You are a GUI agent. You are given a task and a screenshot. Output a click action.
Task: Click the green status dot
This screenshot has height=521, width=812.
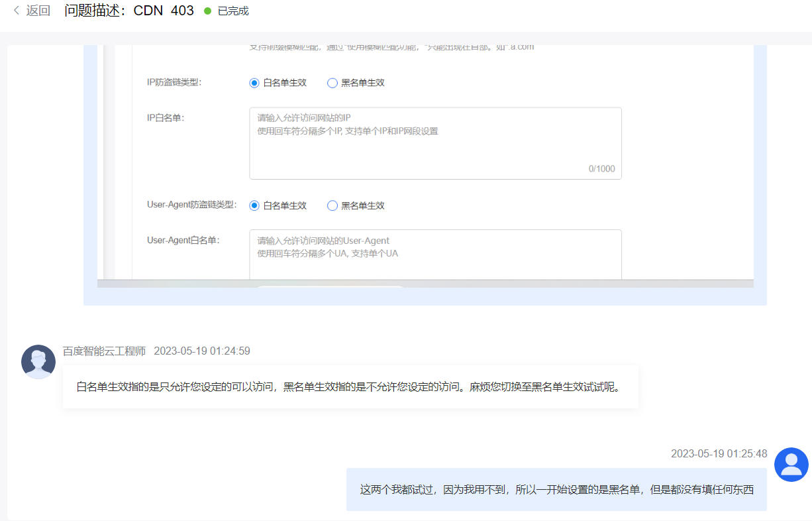(x=207, y=11)
